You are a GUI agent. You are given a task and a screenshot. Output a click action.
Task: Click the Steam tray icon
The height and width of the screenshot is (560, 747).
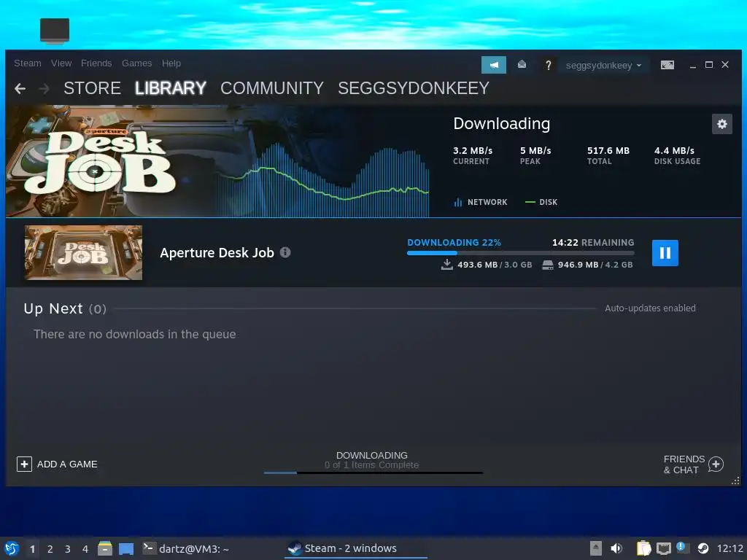click(x=703, y=548)
